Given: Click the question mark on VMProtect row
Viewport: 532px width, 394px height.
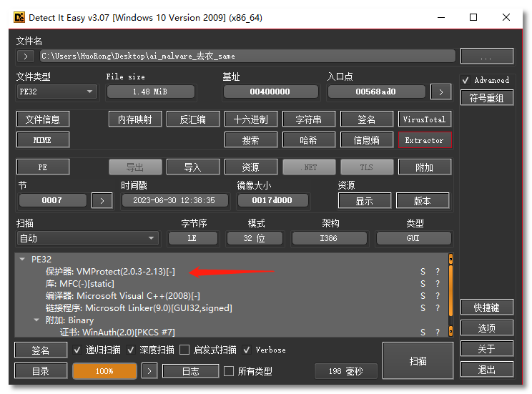Looking at the screenshot, I should point(438,272).
